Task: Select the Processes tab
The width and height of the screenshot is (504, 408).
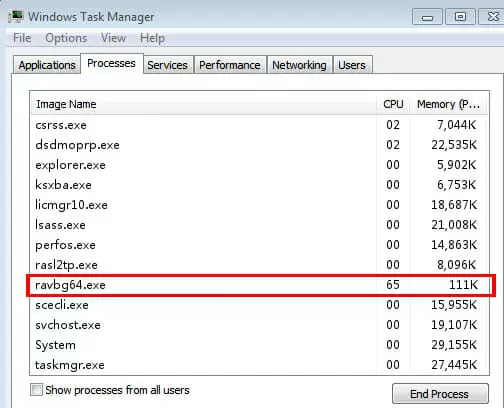Action: pos(112,63)
